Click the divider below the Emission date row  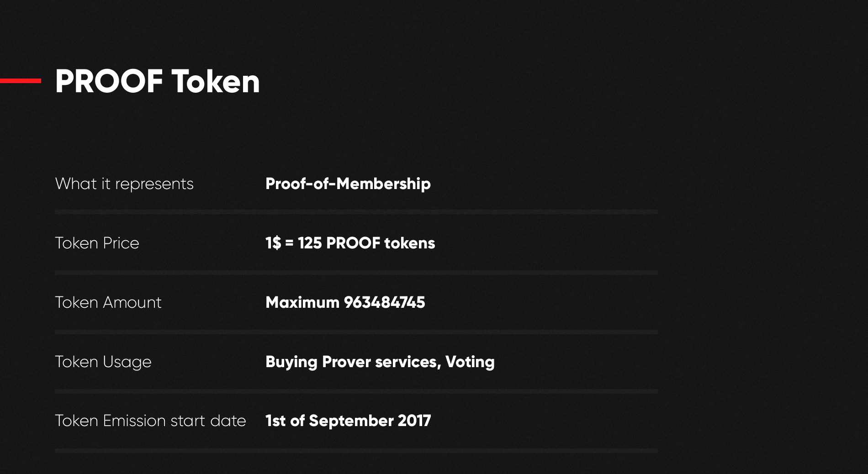(356, 451)
